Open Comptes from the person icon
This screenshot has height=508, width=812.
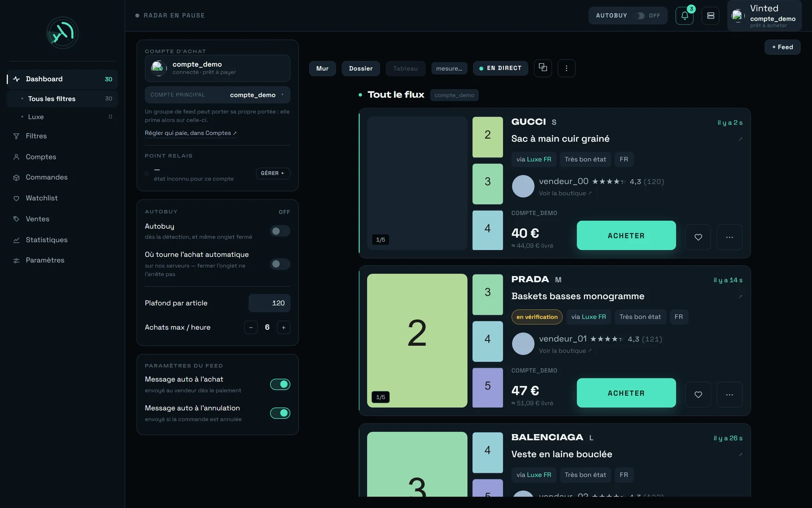click(x=17, y=157)
